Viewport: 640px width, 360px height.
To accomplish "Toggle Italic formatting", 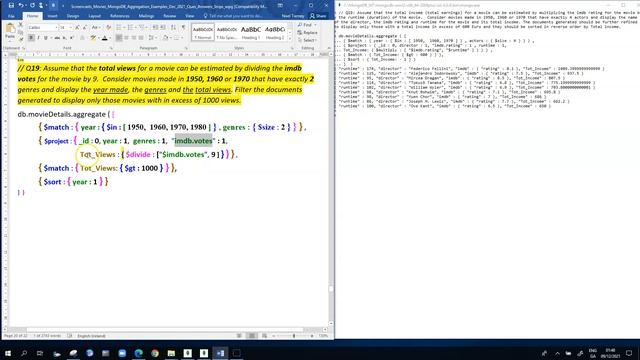I will pyautogui.click(x=38, y=38).
